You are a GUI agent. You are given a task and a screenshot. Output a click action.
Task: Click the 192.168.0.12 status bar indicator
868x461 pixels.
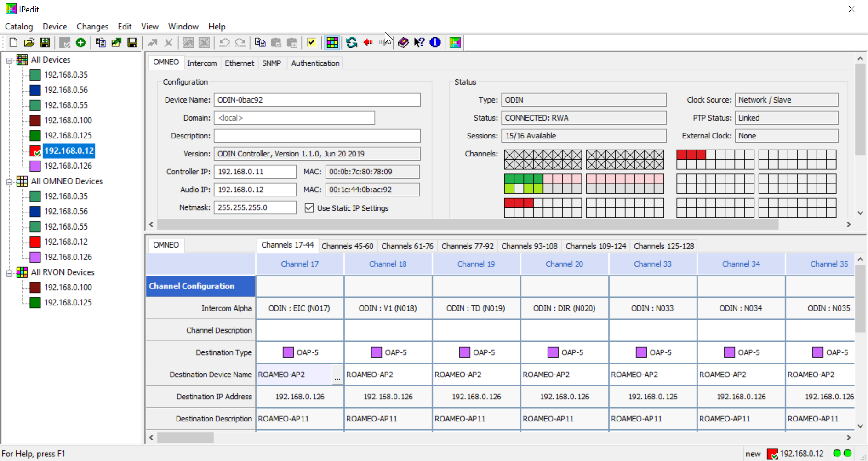pos(795,454)
